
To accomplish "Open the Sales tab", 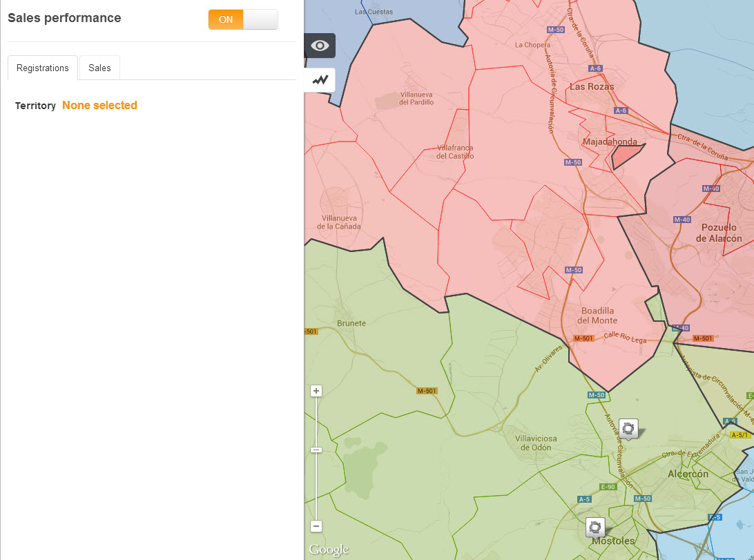I will pyautogui.click(x=99, y=68).
